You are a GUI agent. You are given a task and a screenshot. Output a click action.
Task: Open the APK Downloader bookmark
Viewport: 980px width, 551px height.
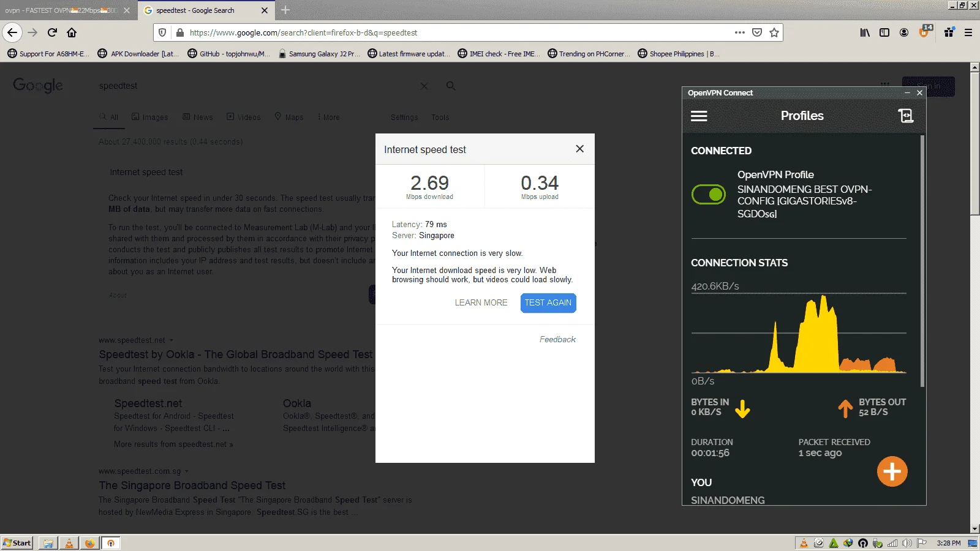[138, 54]
